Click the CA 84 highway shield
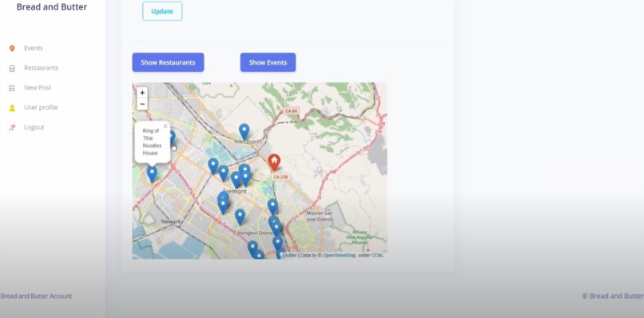 click(292, 111)
